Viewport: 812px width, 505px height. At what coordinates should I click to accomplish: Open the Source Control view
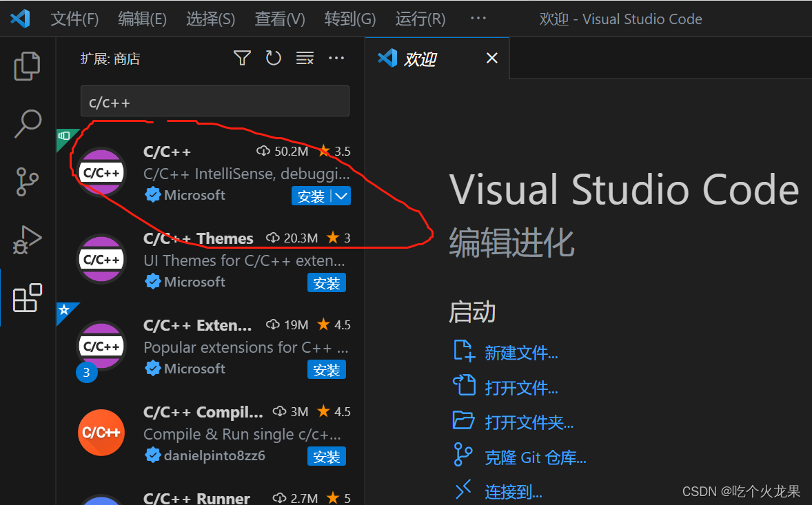click(27, 182)
